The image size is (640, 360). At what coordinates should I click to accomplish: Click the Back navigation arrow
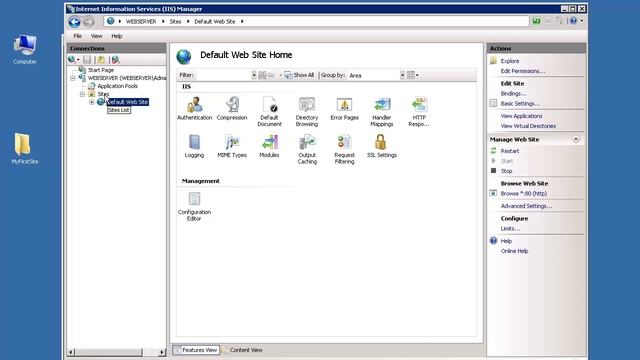(74, 22)
